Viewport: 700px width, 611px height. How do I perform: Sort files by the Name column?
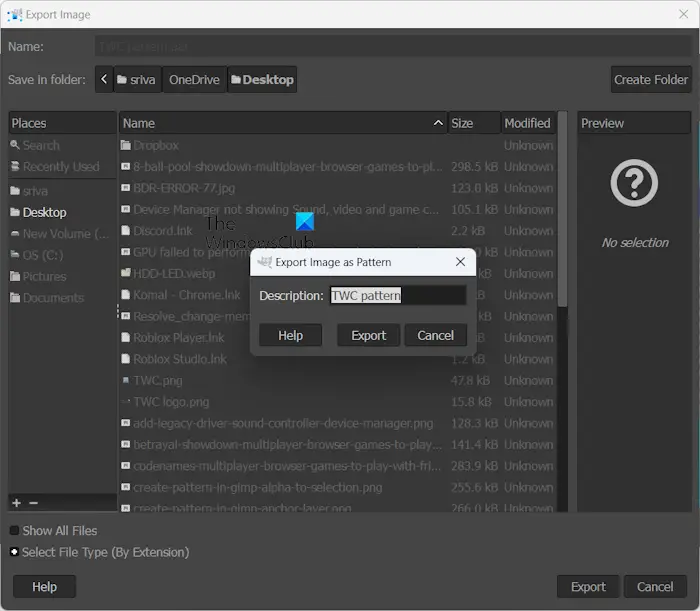pos(283,123)
